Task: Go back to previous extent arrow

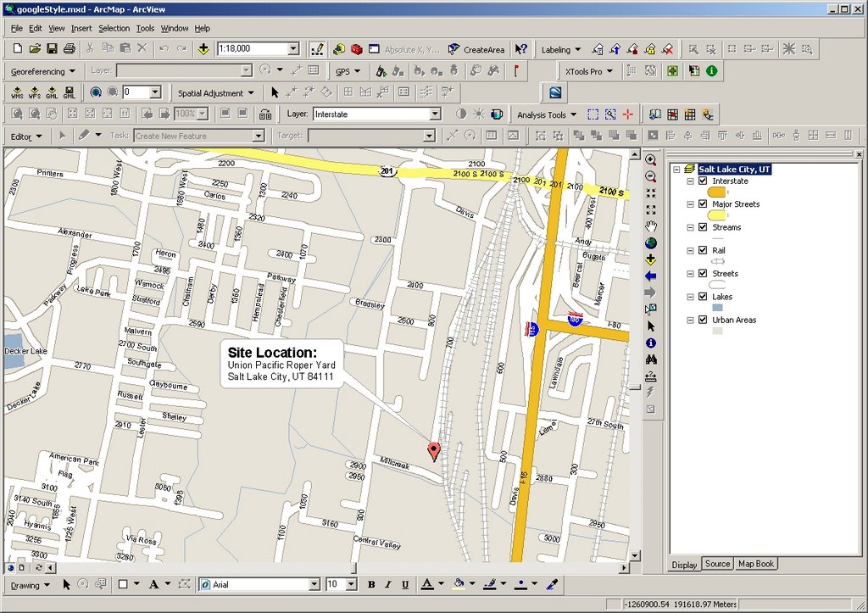Action: 651,276
